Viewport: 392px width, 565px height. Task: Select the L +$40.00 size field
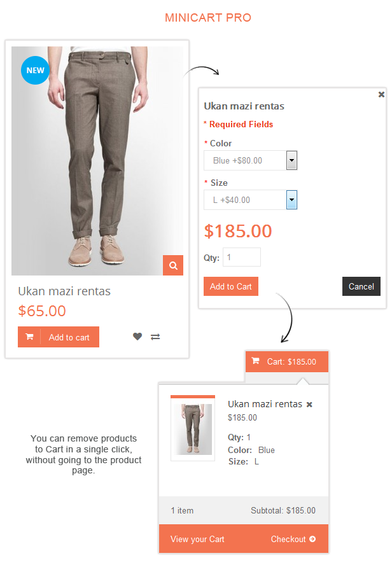tap(250, 200)
